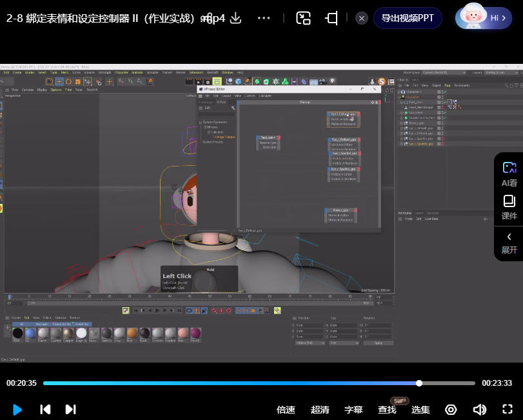Skip to the previous video
The height and width of the screenshot is (420, 523).
point(45,409)
